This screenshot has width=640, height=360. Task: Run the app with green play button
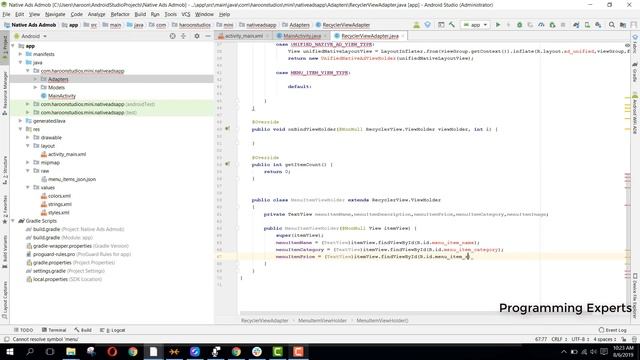click(498, 25)
